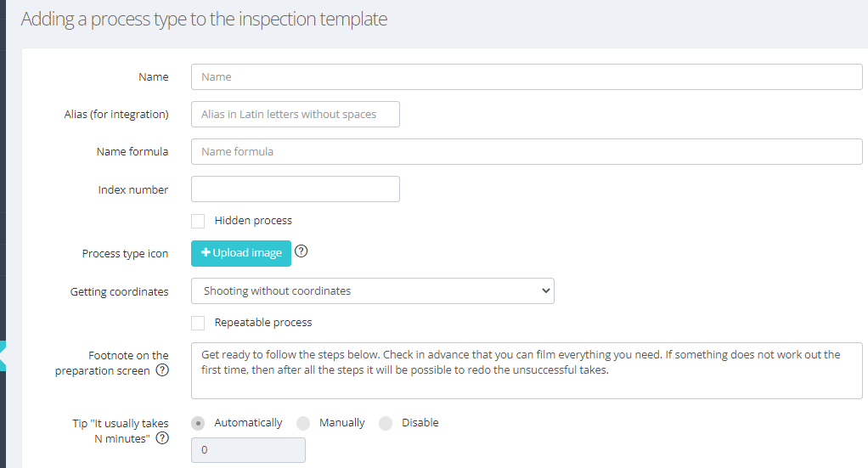Open the Getting coordinates dropdown
The image size is (868, 468).
[x=373, y=290]
